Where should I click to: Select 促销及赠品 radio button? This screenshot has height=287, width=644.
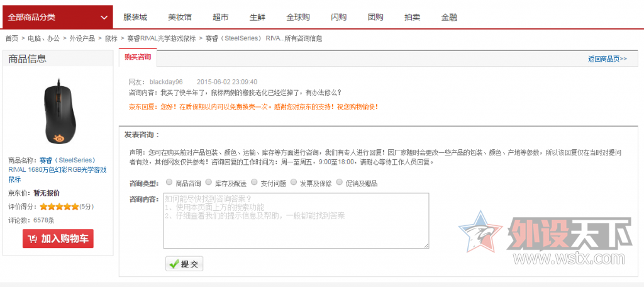coord(339,182)
